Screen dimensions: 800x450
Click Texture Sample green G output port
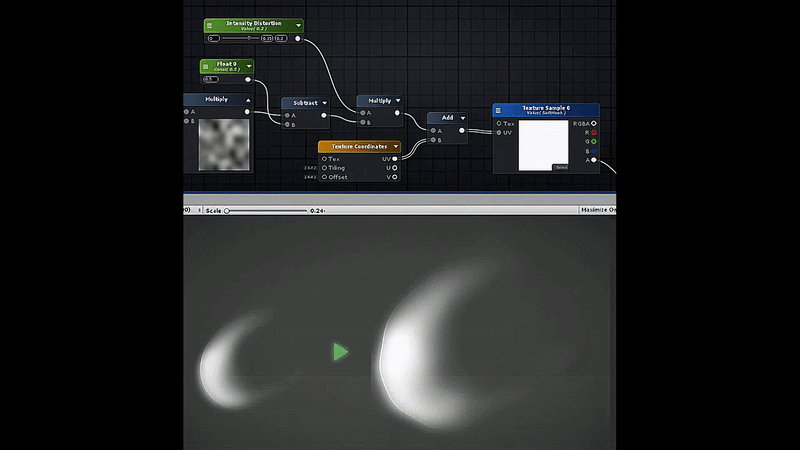593,141
